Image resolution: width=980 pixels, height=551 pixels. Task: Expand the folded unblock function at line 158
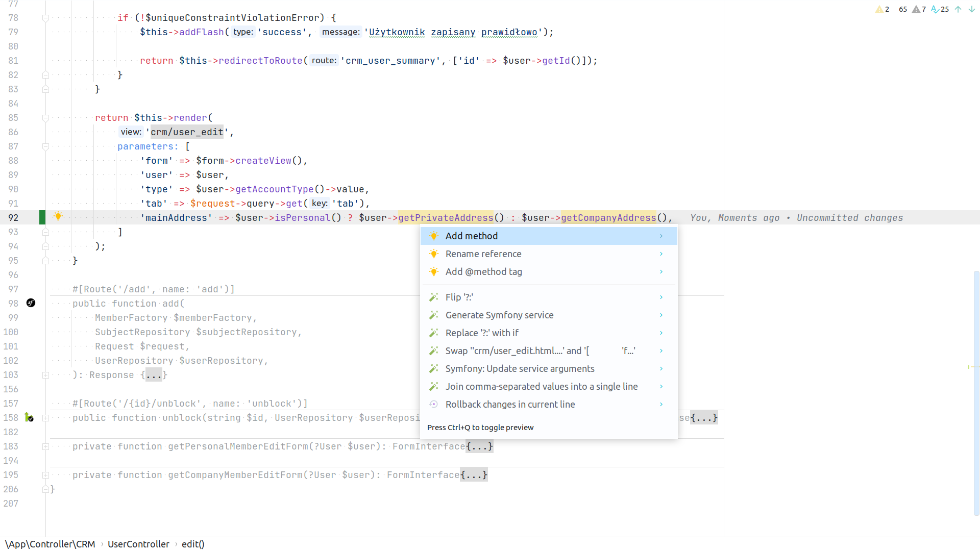45,418
